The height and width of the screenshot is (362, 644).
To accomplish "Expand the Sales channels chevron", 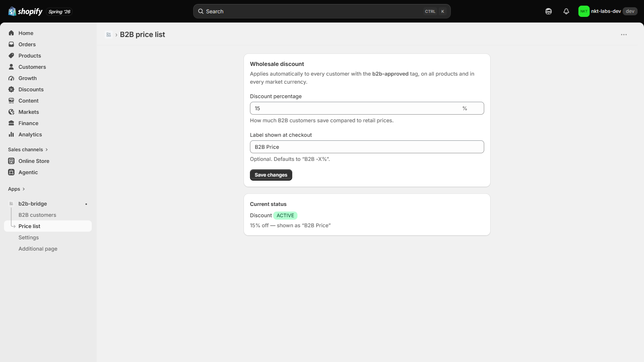I will coord(47,150).
